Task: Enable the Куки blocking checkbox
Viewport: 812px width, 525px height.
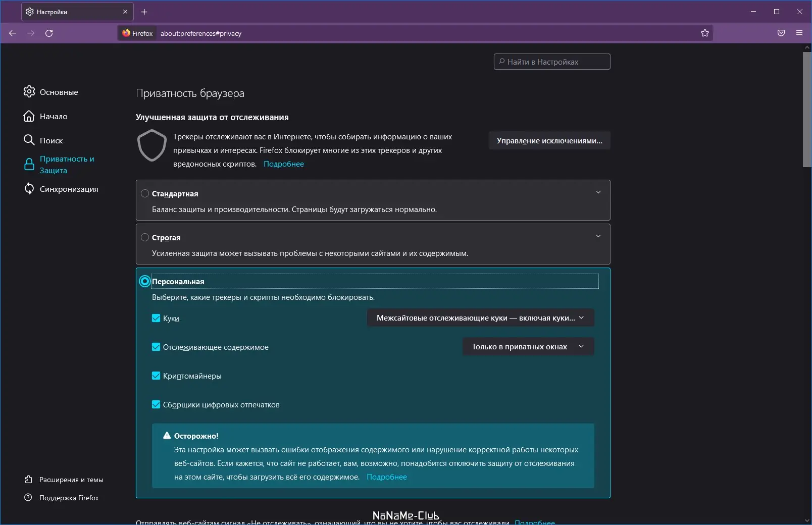Action: 156,319
